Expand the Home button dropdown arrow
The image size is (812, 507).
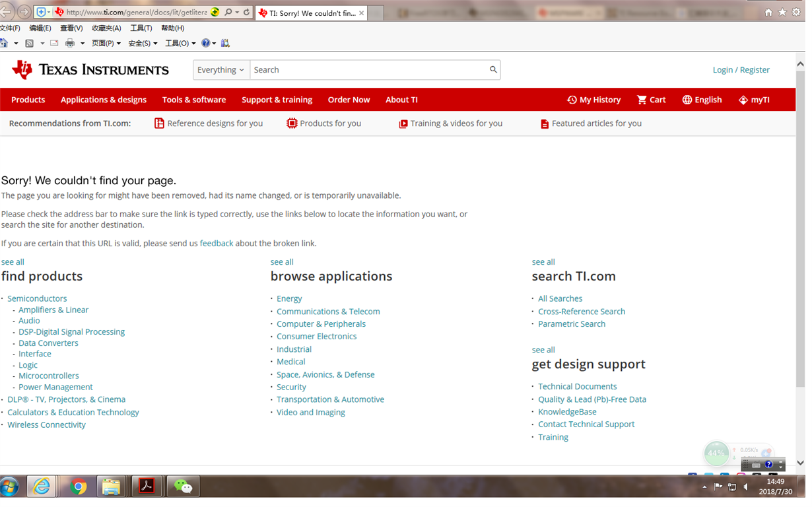pyautogui.click(x=16, y=43)
